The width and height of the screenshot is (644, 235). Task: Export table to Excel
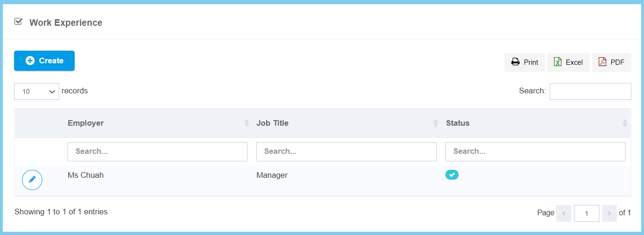click(568, 62)
